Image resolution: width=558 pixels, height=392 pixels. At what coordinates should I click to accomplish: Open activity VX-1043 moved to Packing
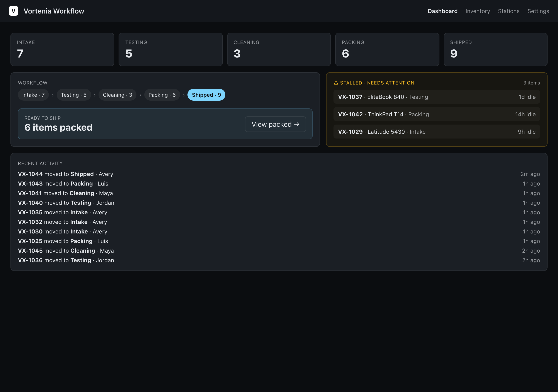pos(279,184)
